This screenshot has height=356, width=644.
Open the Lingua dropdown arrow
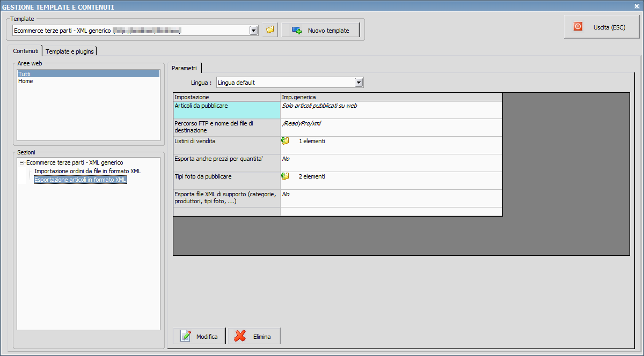[359, 83]
